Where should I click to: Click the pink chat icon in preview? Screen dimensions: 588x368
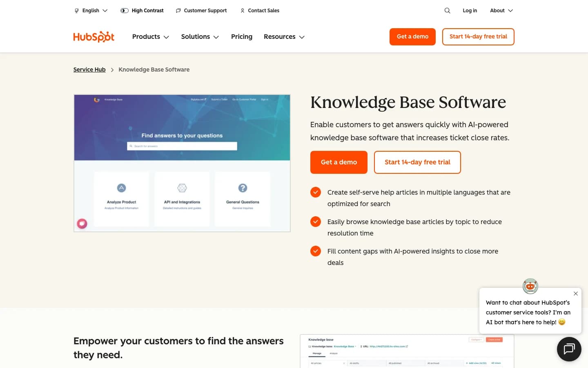[82, 223]
